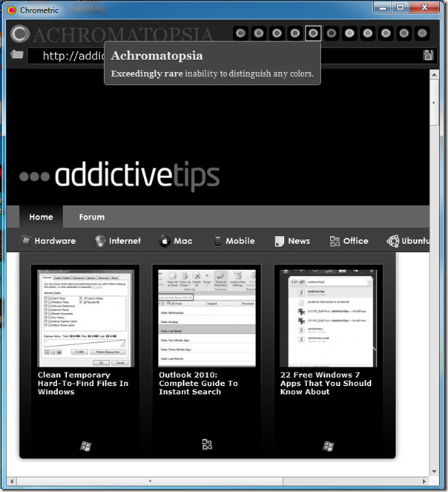Click the Outlook search article thumbnail

coord(207,318)
